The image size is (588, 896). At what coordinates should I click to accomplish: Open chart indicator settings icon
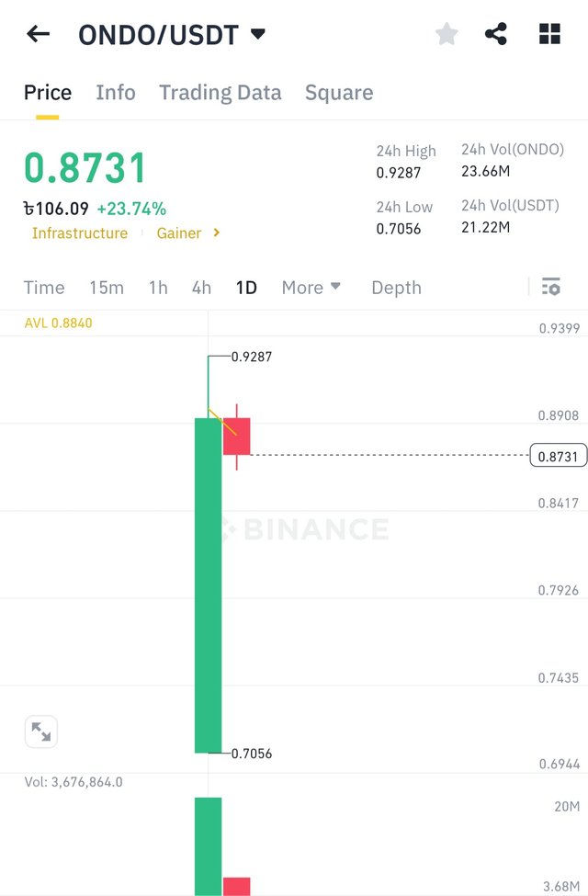pyautogui.click(x=551, y=287)
